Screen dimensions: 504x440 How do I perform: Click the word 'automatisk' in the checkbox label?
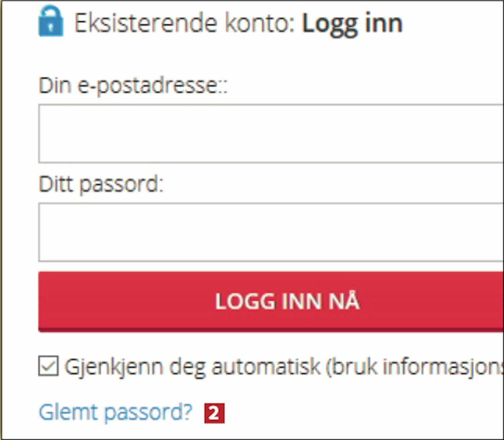click(265, 366)
